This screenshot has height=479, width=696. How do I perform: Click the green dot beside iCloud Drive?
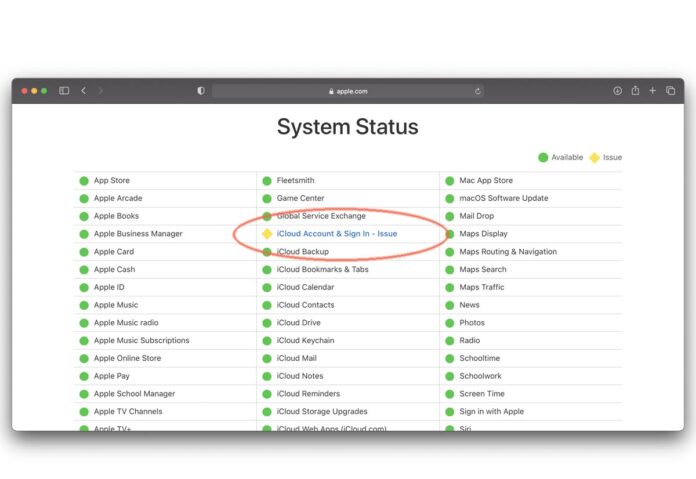coord(267,323)
